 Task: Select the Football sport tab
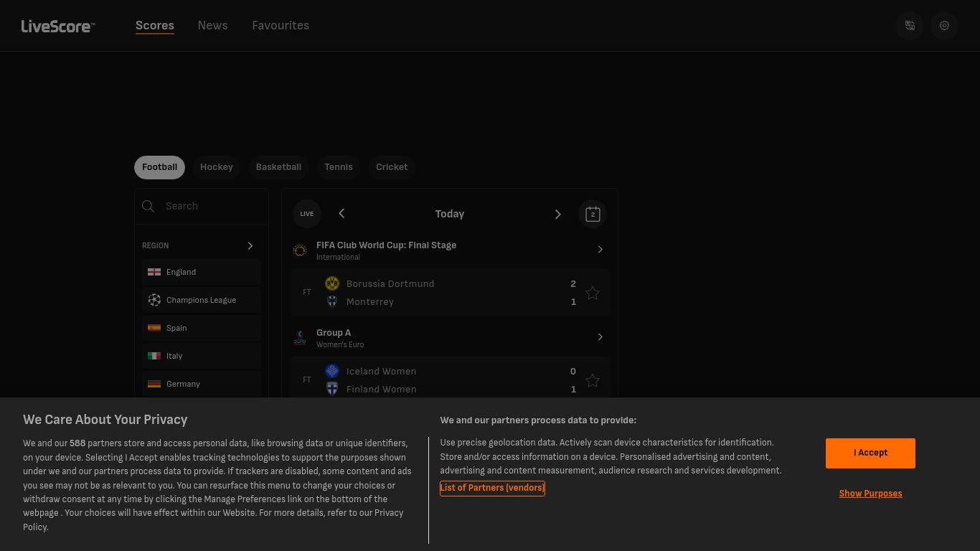coord(159,167)
